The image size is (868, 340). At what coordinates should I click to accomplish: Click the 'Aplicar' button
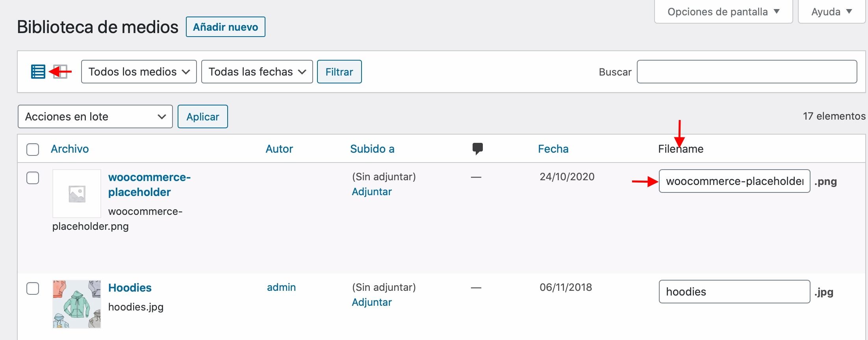203,116
